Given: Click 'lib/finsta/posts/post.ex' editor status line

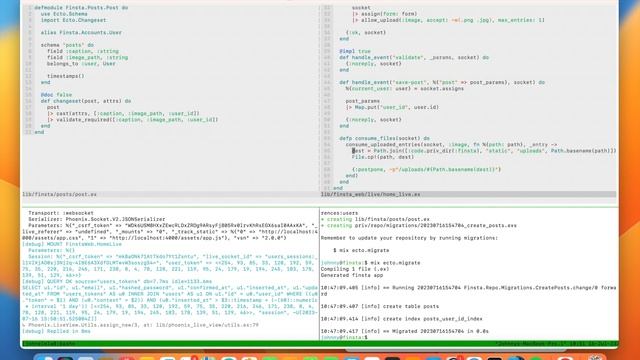Looking at the screenshot, I should click(x=59, y=194).
